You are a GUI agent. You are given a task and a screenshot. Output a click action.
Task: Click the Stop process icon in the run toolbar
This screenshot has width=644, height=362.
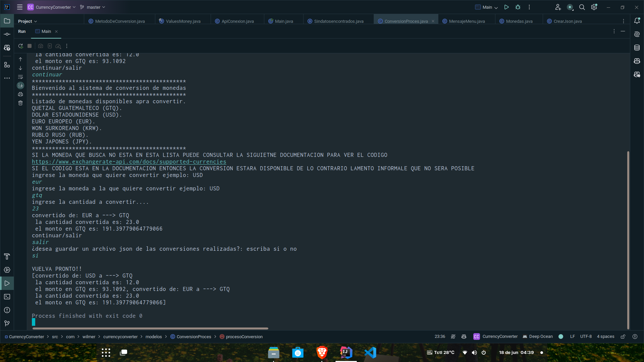click(30, 46)
